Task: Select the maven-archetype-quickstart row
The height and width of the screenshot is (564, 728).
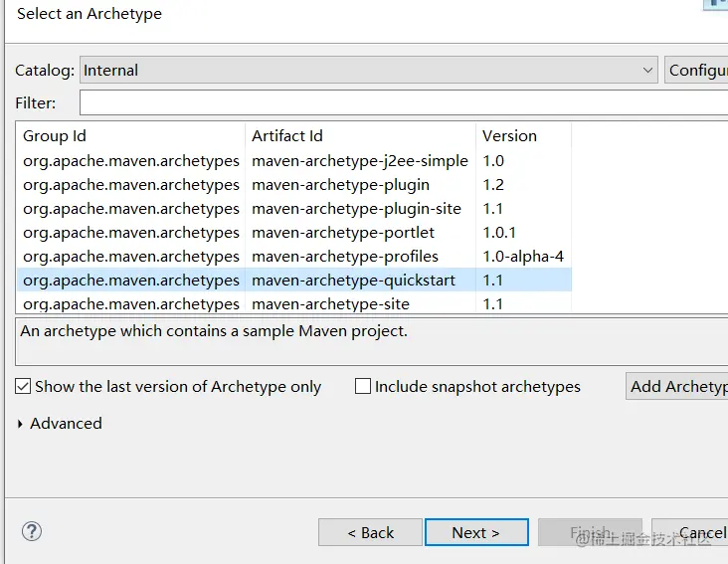Action: pos(353,281)
